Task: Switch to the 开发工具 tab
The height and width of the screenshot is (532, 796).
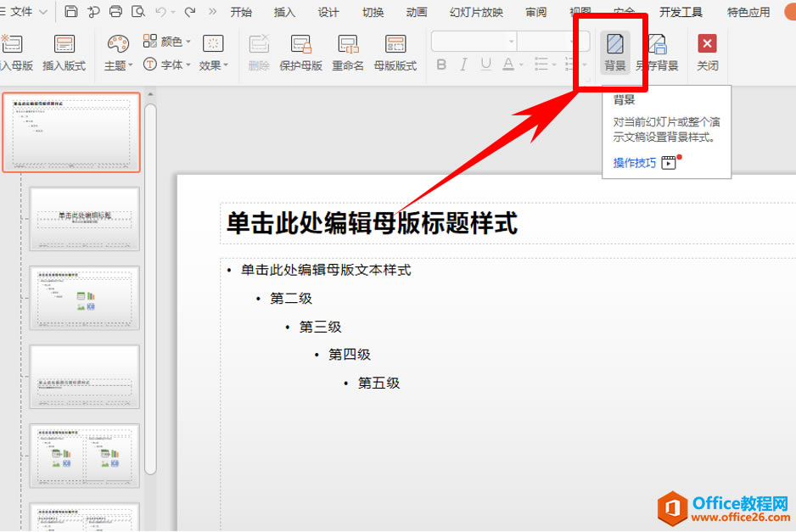Action: tap(681, 12)
